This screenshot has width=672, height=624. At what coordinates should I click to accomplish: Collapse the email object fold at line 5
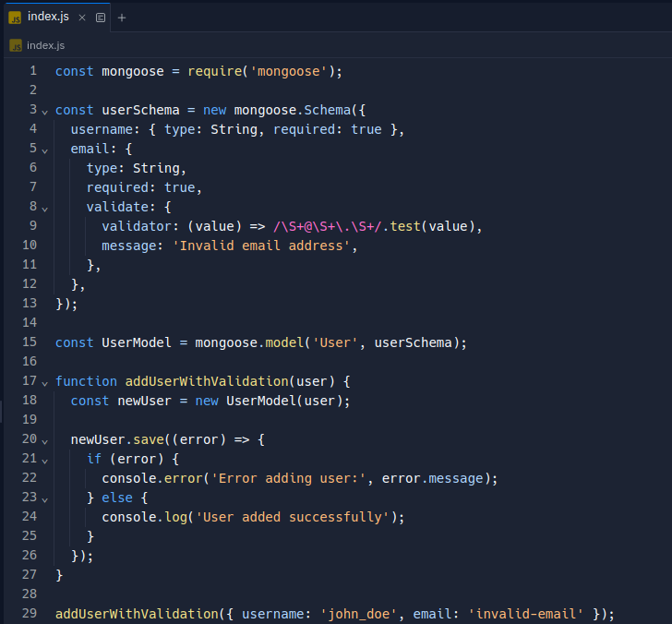[44, 150]
